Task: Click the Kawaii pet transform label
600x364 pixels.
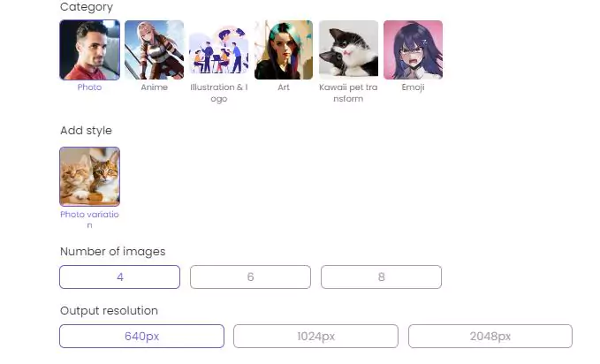Action: [348, 93]
